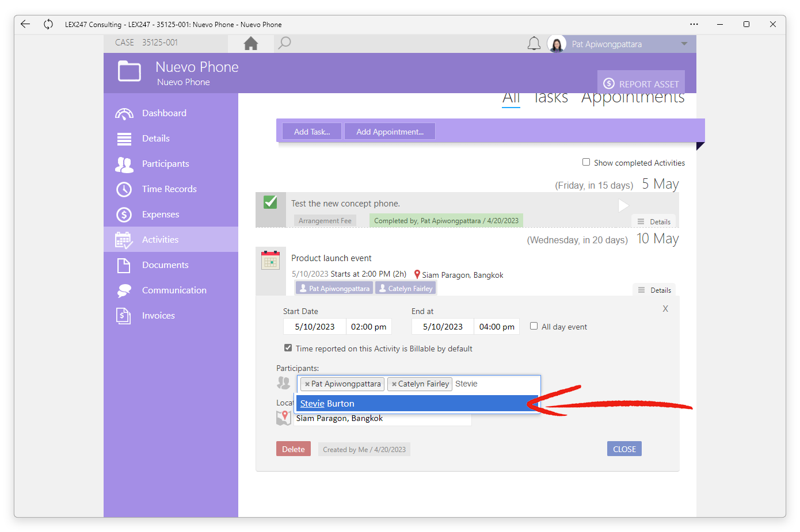Select Stevie Burton from the suggestion list
This screenshot has width=800, height=532.
(417, 404)
